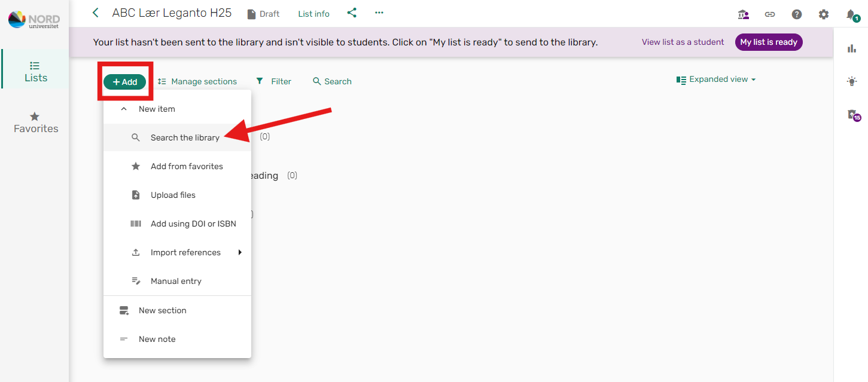Collapse the New item group
Screen dimensions: 868x382
click(x=124, y=109)
